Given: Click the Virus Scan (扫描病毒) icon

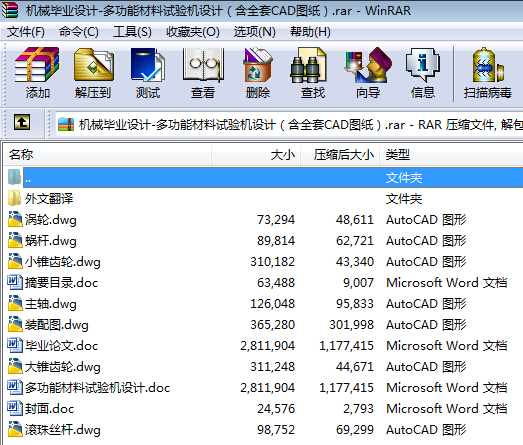Looking at the screenshot, I should [x=488, y=64].
